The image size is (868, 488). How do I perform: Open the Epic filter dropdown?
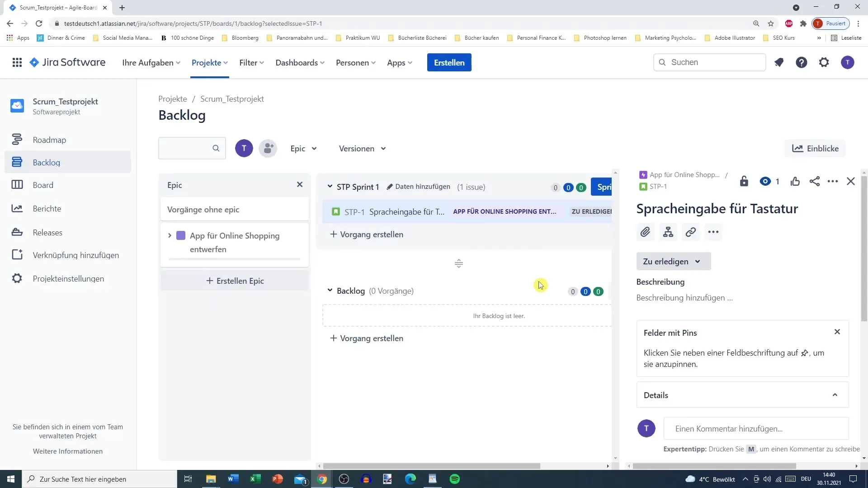tap(303, 148)
